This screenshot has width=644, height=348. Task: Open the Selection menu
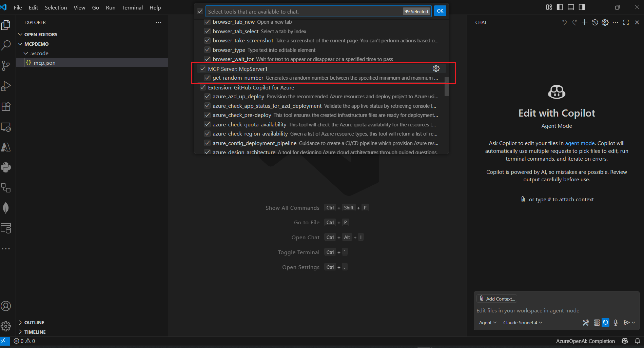click(x=56, y=7)
